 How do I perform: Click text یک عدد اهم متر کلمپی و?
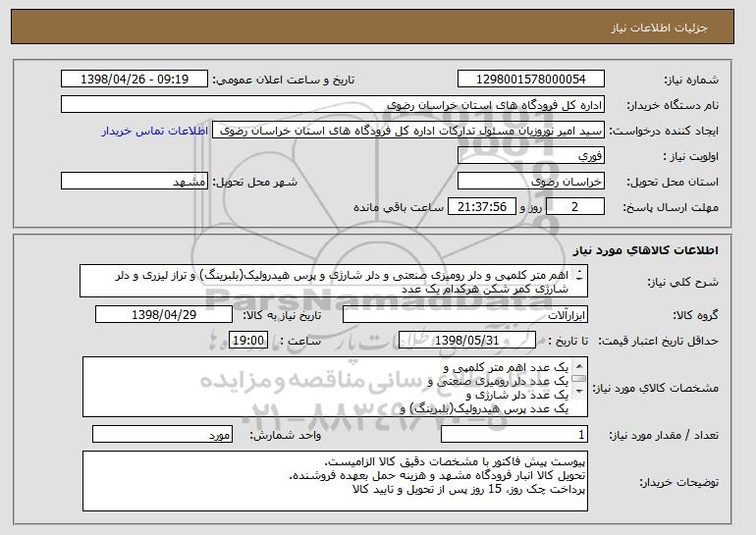(506, 368)
